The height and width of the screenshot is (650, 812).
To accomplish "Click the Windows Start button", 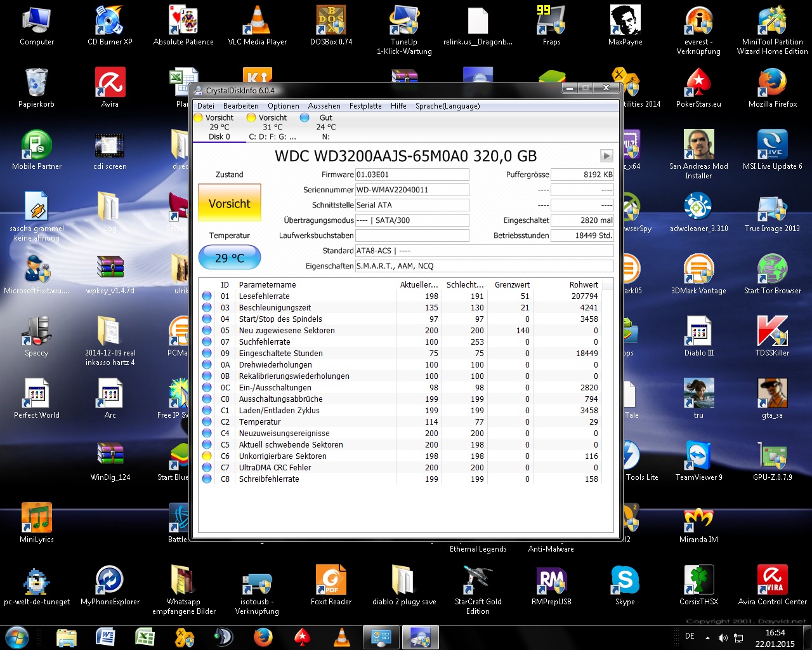I will click(17, 637).
